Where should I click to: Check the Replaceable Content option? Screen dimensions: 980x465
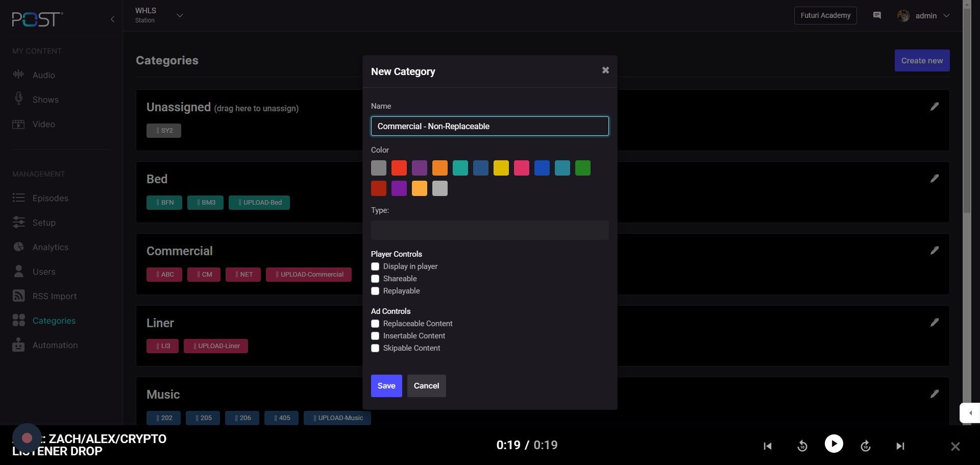pyautogui.click(x=375, y=324)
